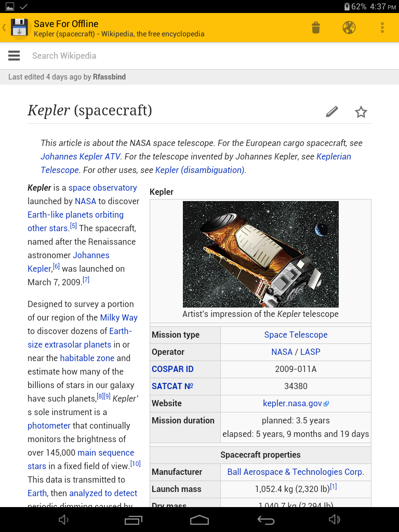Open page in browser via globe icon

click(x=349, y=28)
